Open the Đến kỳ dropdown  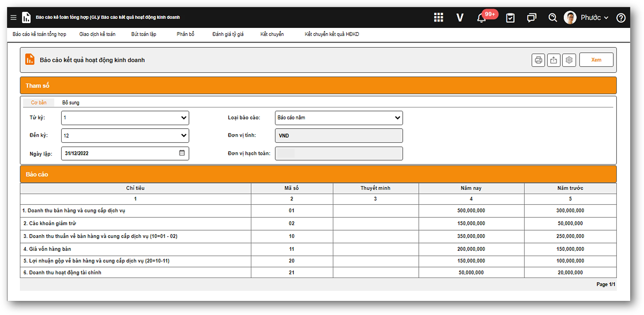125,135
